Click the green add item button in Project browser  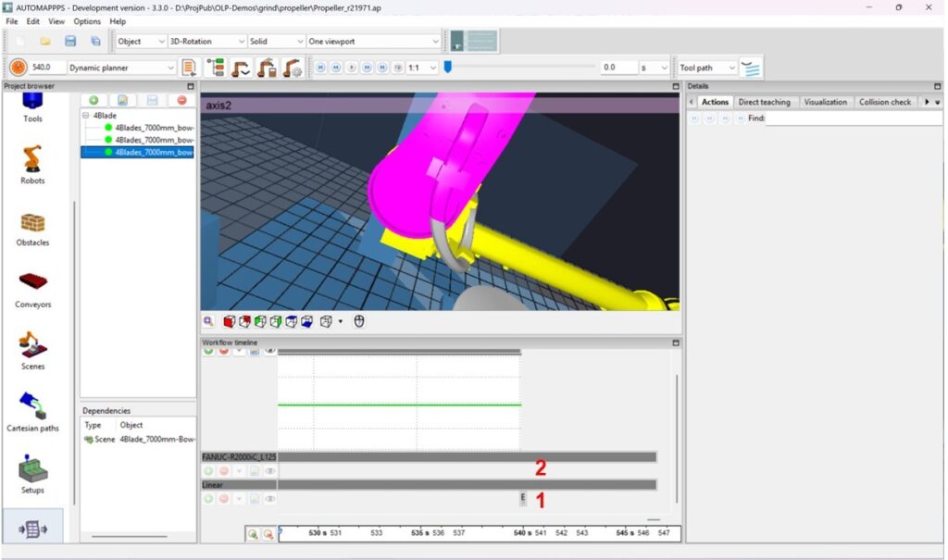(94, 100)
